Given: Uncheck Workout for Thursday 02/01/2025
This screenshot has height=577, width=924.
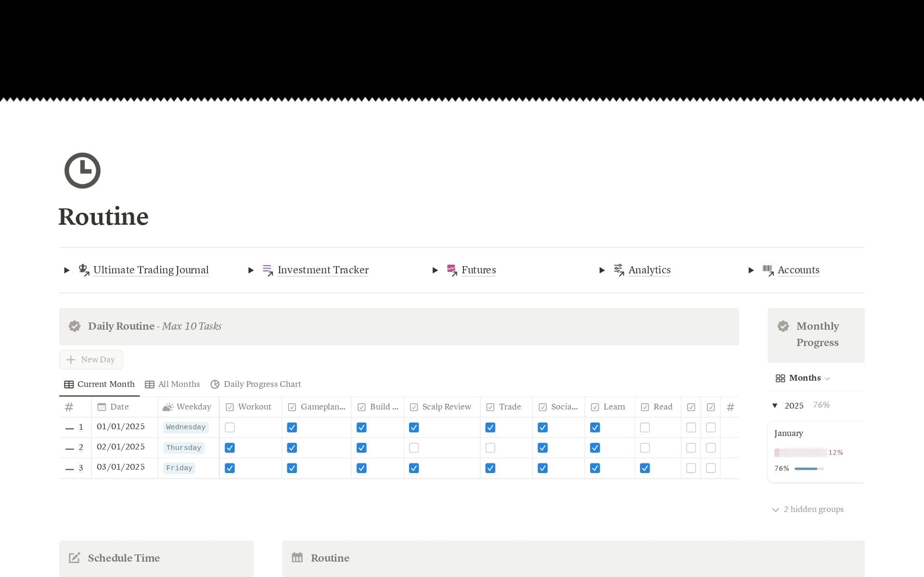Looking at the screenshot, I should 230,448.
